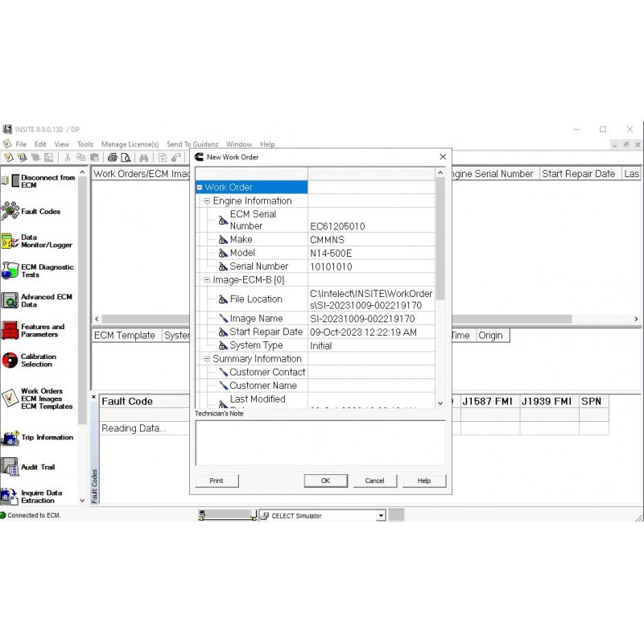Click the new work order toolbar icon
Screen dimensions: 644x644
[9, 157]
